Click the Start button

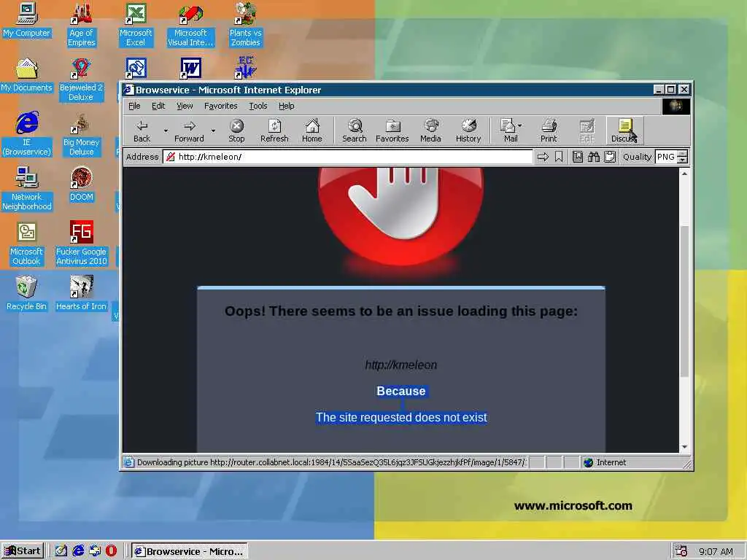(23, 551)
